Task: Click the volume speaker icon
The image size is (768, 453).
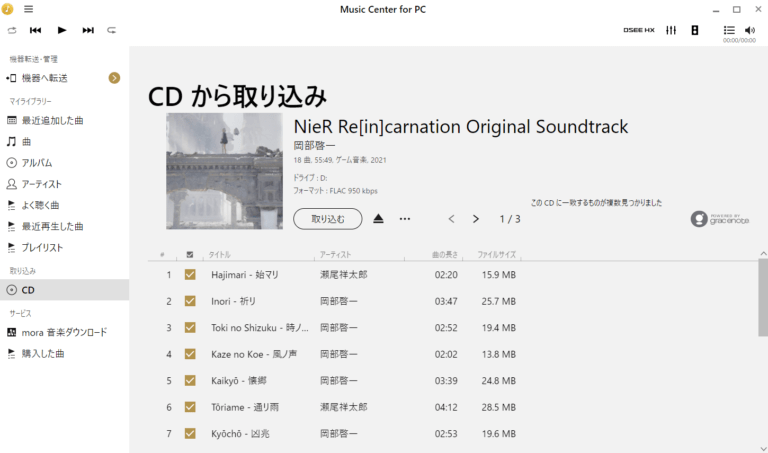Action: [750, 30]
